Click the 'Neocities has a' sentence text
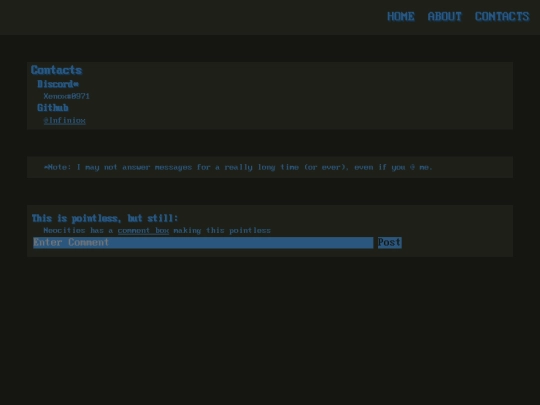540x405 pixels. 157,230
